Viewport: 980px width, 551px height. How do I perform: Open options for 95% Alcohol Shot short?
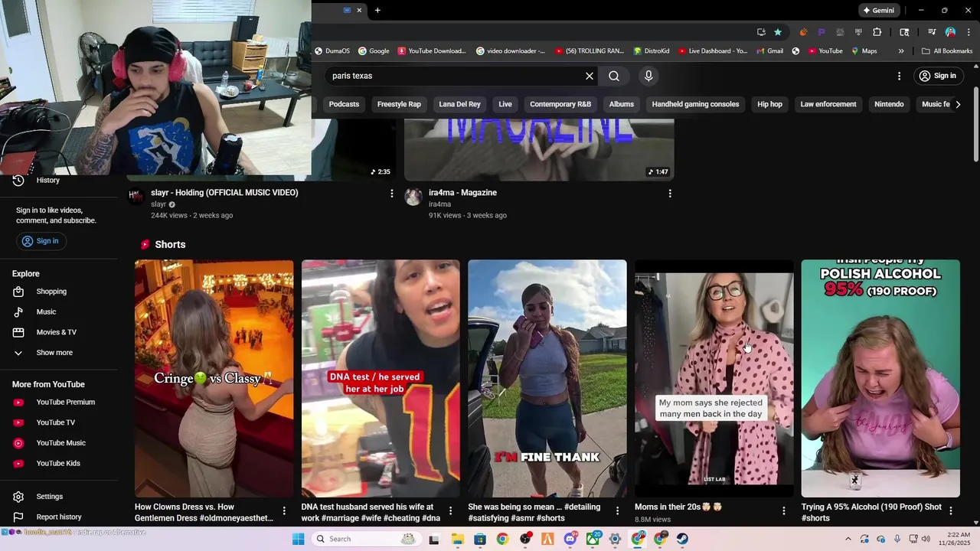tap(951, 510)
